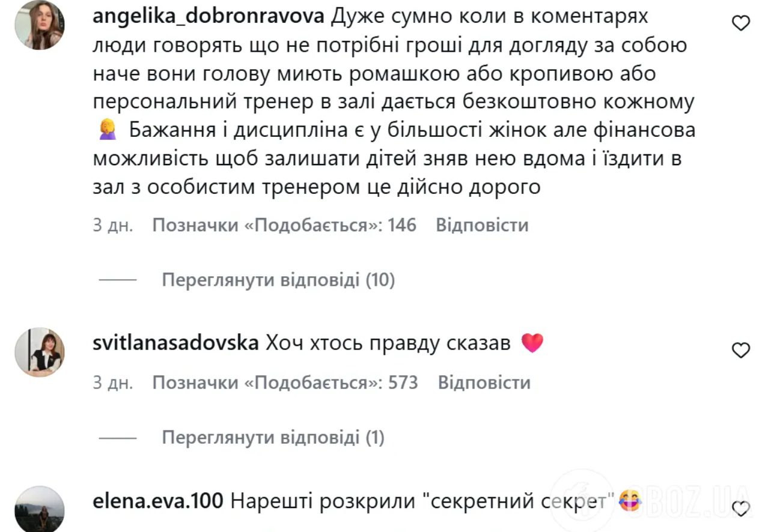Open the svitlanasadovska username link
This screenshot has height=532, width=765.
pyautogui.click(x=176, y=343)
